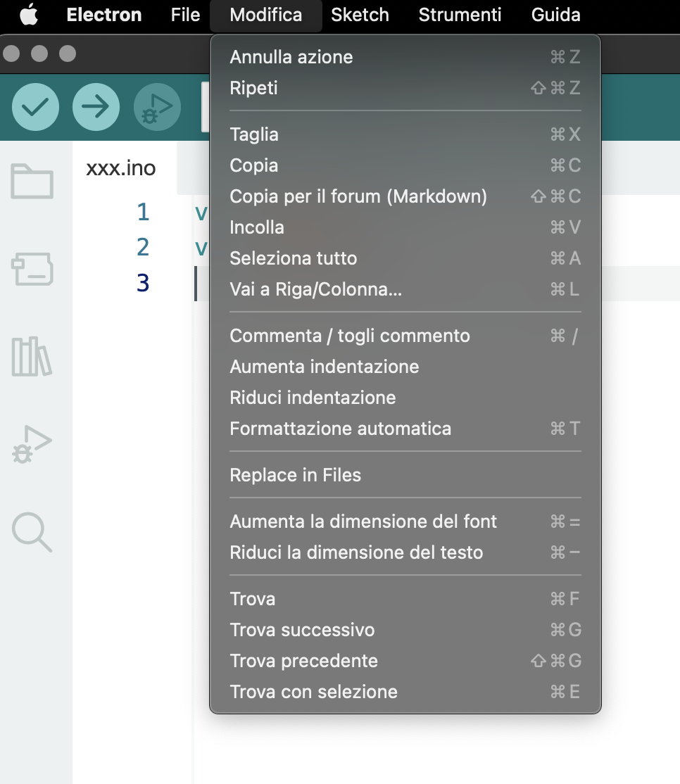680x784 pixels.
Task: Choose Trova precedente
Action: pos(405,662)
